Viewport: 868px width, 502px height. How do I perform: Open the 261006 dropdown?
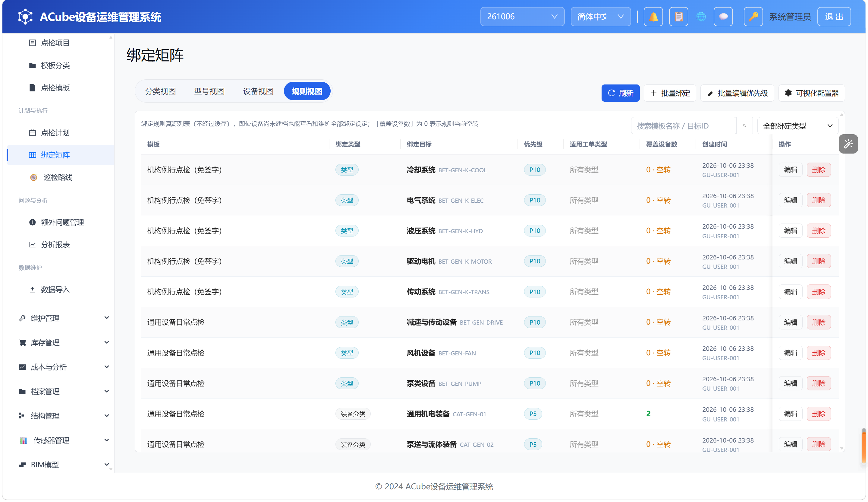pyautogui.click(x=522, y=17)
